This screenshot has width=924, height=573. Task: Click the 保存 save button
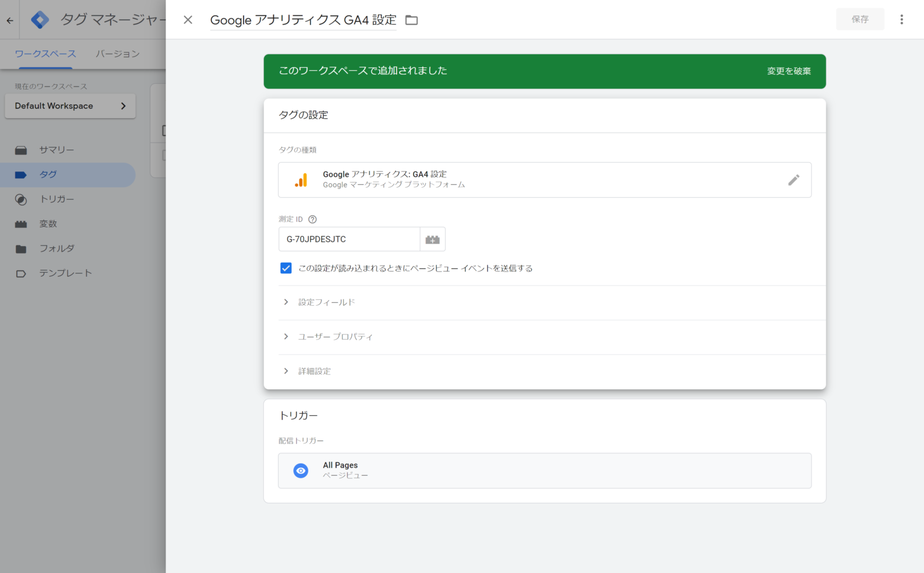tap(860, 19)
